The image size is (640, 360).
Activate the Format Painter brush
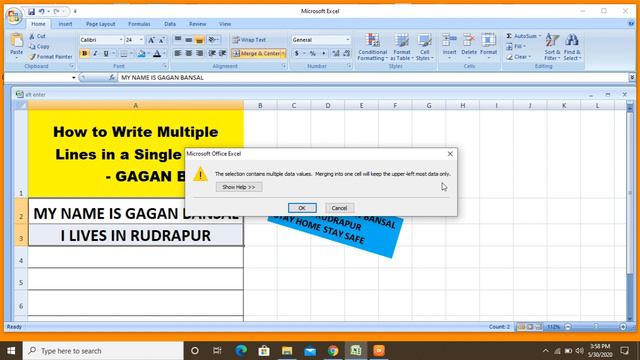51,57
